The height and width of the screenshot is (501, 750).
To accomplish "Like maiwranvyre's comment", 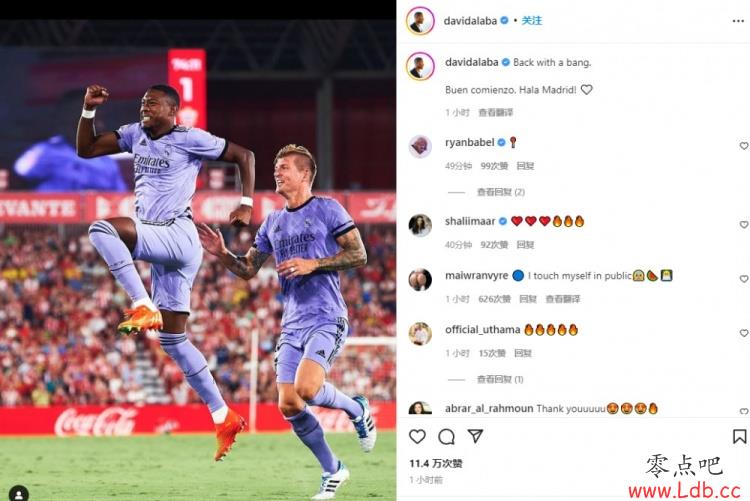I will coord(744,278).
